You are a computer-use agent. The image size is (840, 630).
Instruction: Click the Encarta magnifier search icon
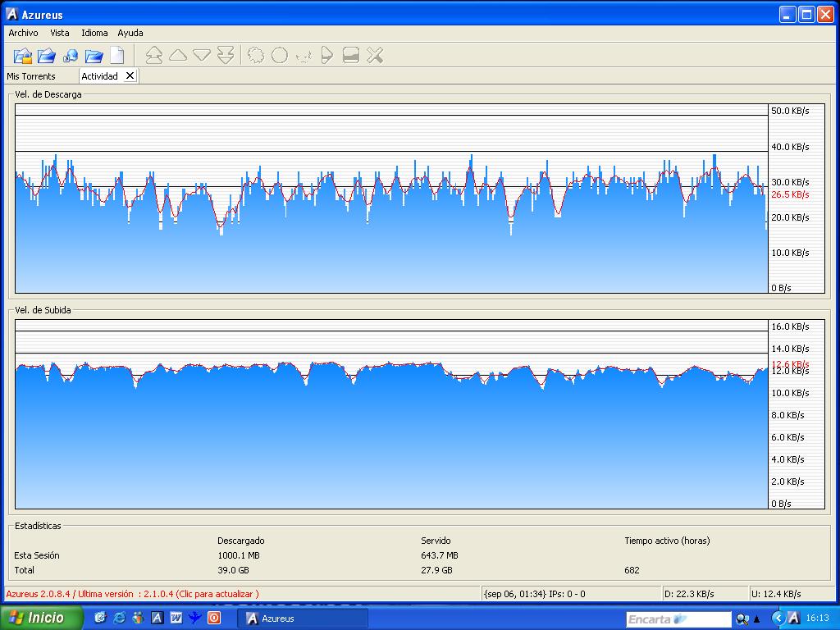742,619
